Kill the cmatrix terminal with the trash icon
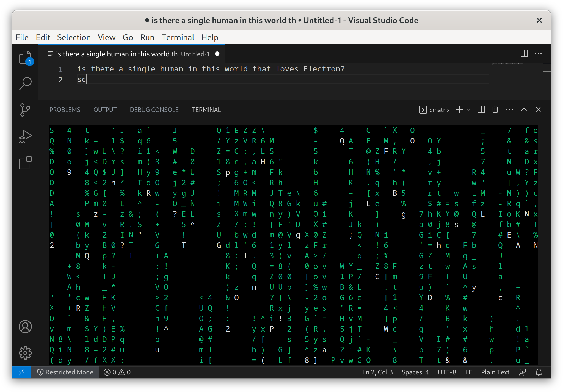Screen dimensions: 563x392 click(495, 109)
